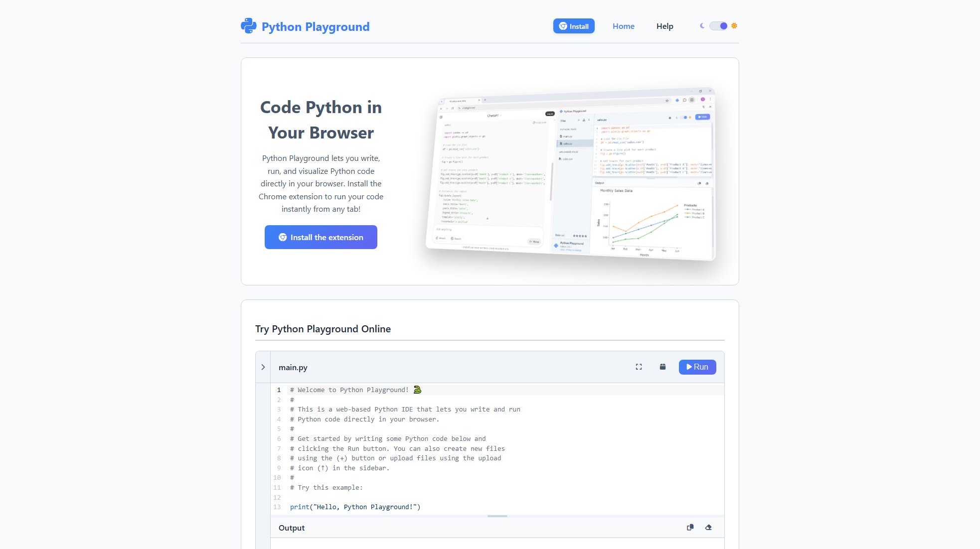This screenshot has height=549, width=980.
Task: Copy the output panel contents
Action: (690, 527)
